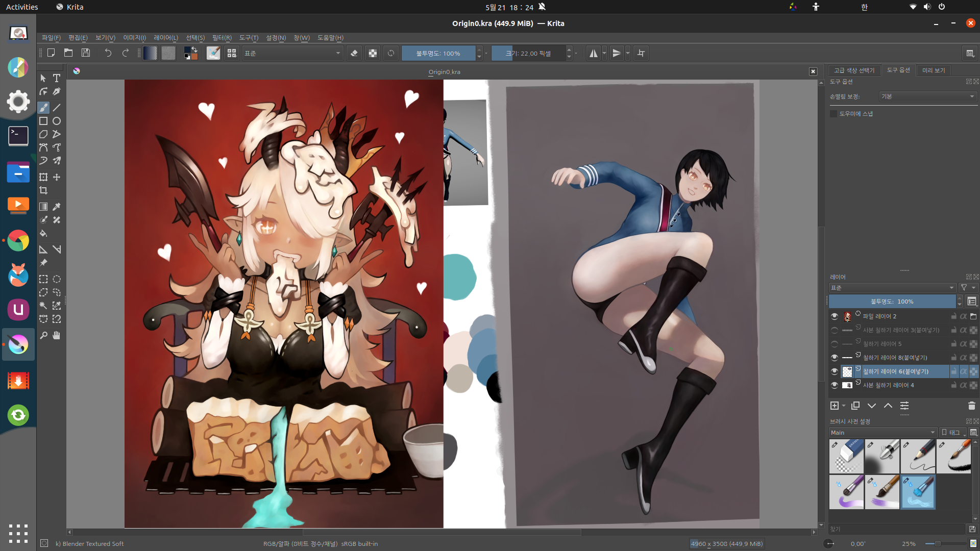The width and height of the screenshot is (980, 551).
Task: Hide layer 사본 칠하기 레이어 4
Action: [x=835, y=385]
